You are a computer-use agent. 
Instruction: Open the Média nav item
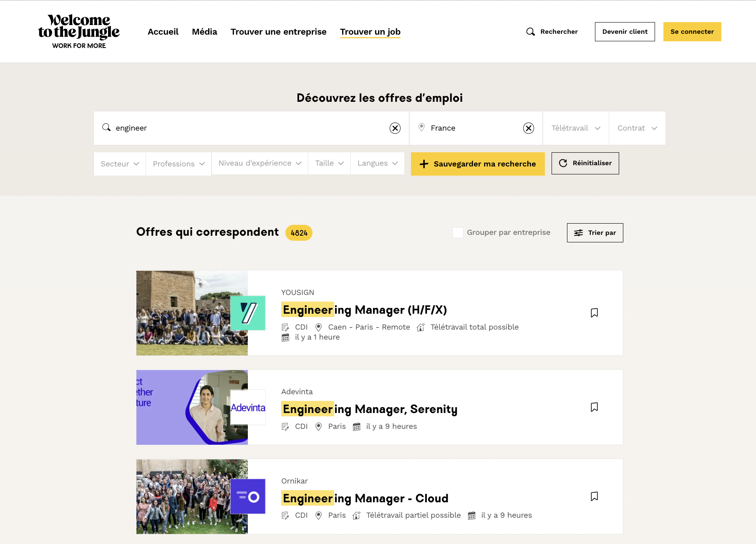point(204,32)
